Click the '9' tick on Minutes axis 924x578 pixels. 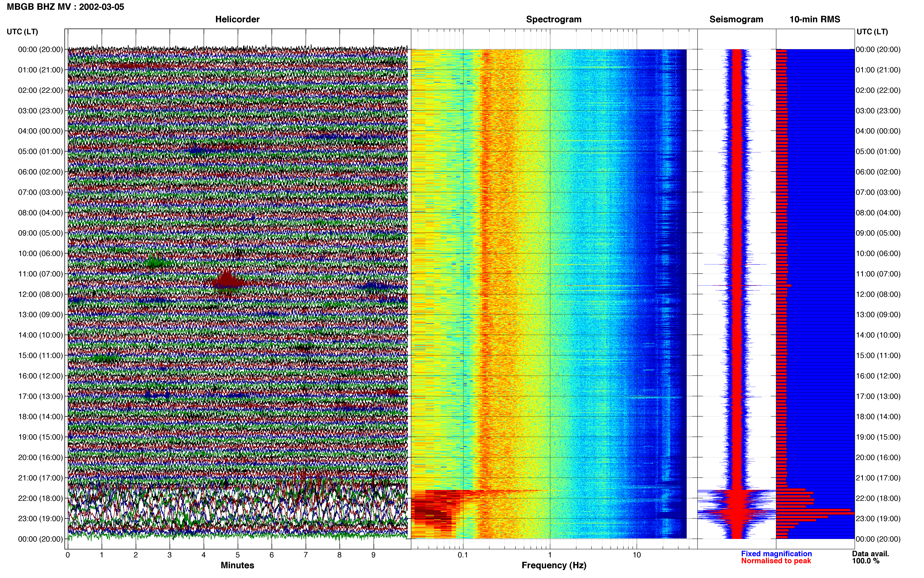373,555
